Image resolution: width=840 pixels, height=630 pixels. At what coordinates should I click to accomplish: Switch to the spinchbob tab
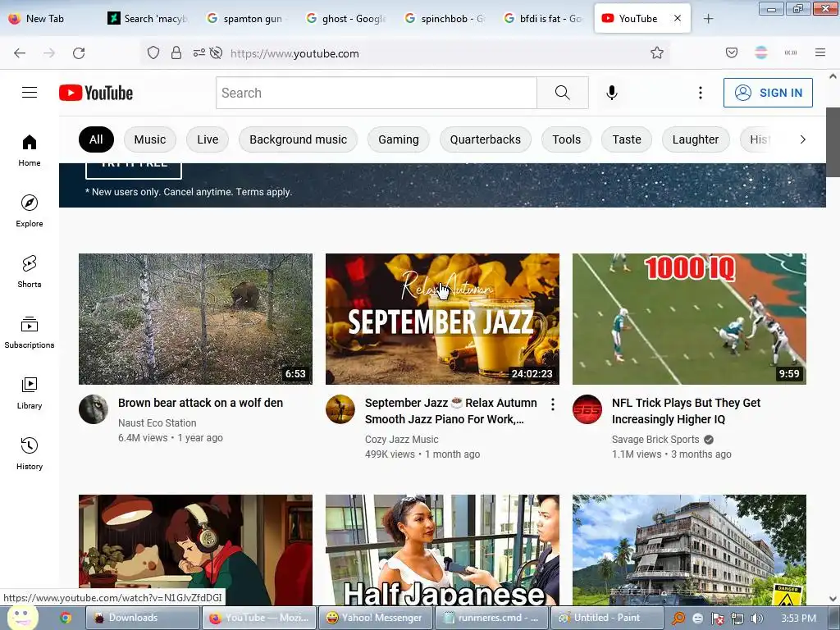click(445, 19)
